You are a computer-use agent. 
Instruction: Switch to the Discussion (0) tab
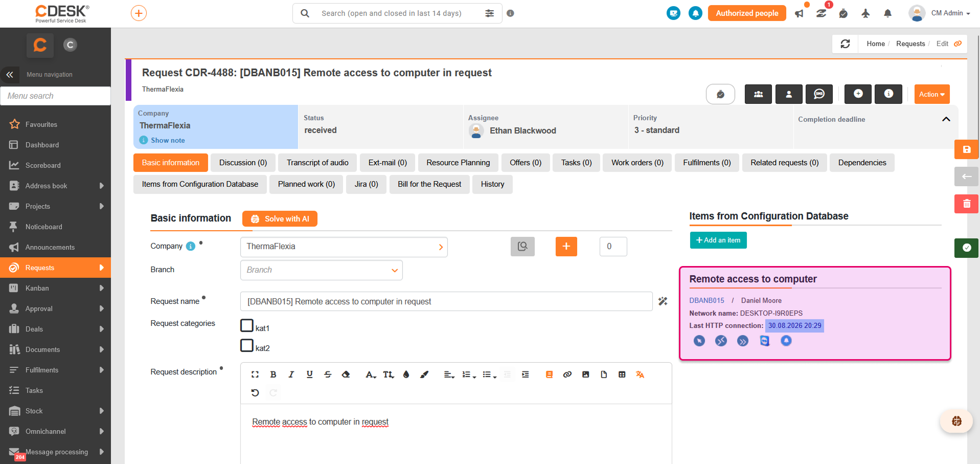pyautogui.click(x=243, y=163)
